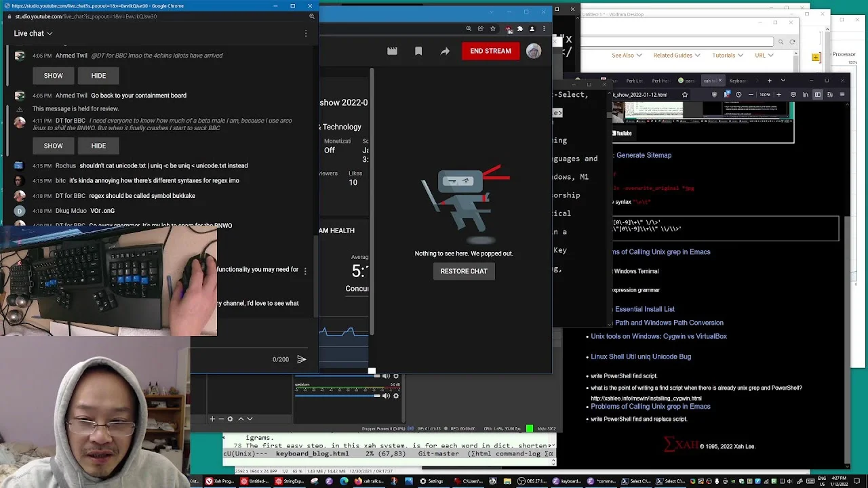Open Chrome profile icon in toolbar
Screen dimensions: 868x488
coord(532,28)
